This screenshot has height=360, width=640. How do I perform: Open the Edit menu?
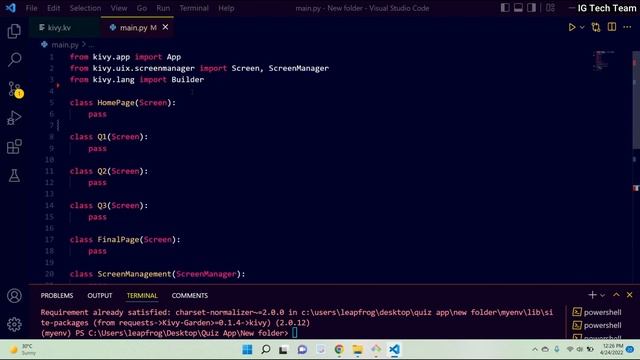tap(53, 8)
